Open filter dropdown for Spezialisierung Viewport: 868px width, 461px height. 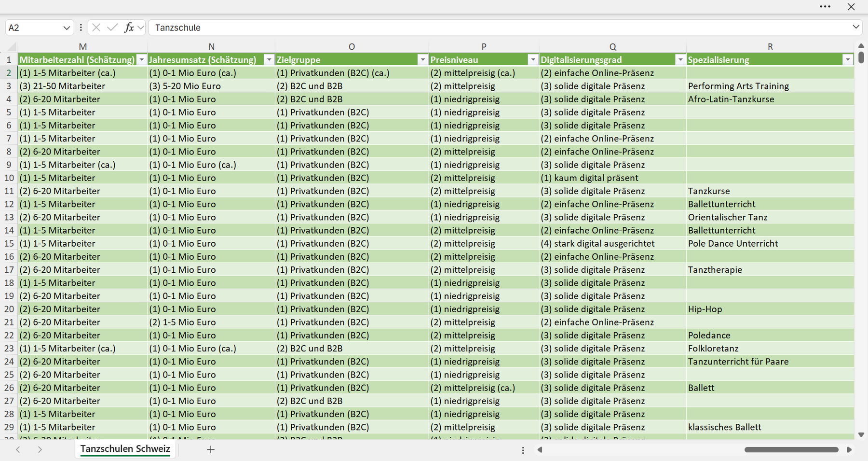848,60
